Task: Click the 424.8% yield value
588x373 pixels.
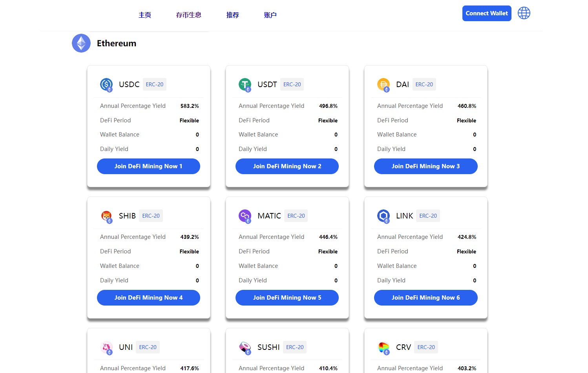Action: (x=467, y=237)
